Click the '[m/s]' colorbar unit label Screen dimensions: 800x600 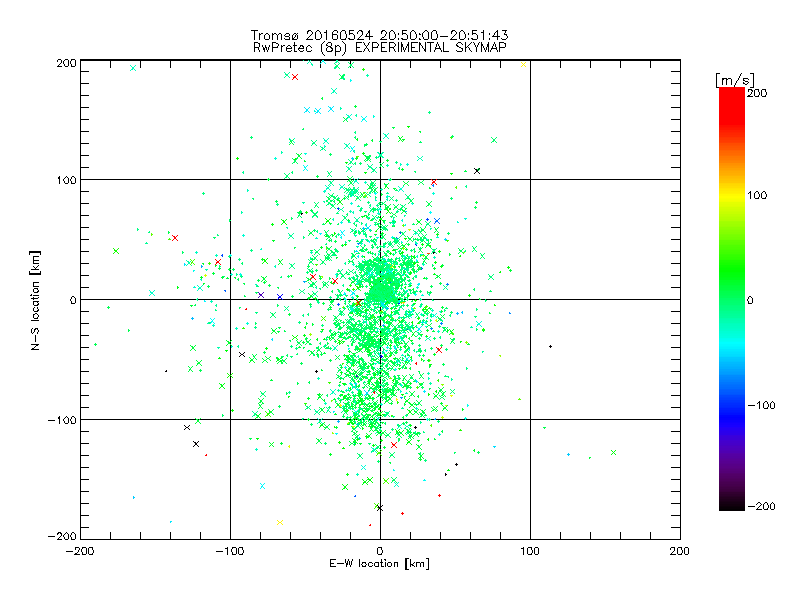click(735, 80)
